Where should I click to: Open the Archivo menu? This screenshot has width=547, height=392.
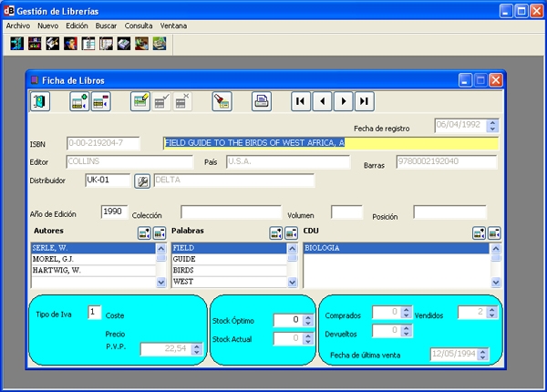click(x=18, y=26)
